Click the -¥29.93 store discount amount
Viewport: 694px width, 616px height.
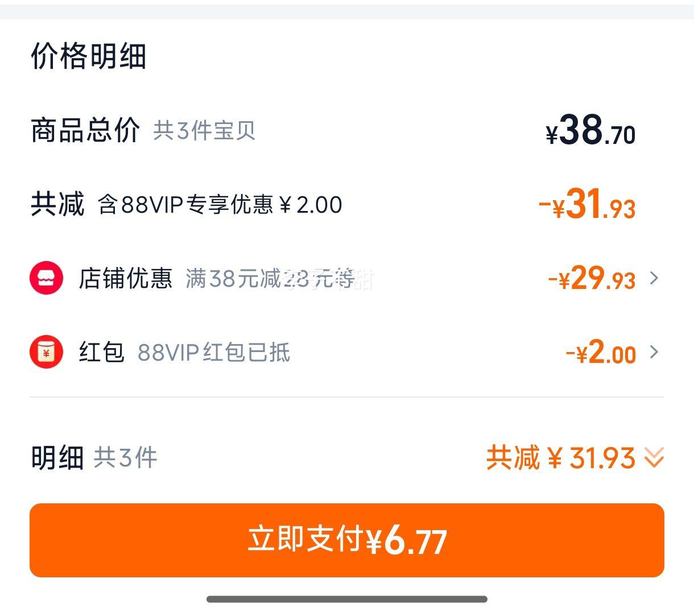[x=592, y=278]
